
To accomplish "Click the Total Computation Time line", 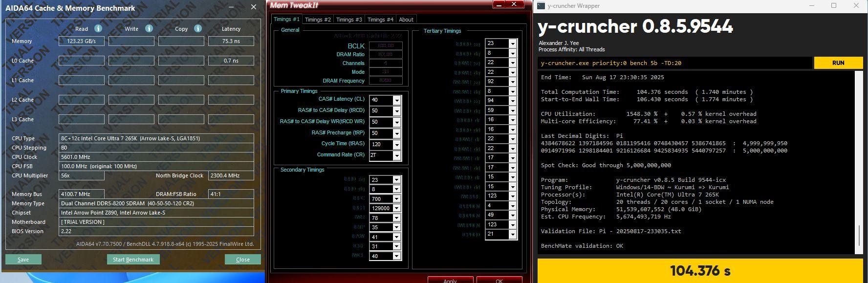I will (647, 92).
